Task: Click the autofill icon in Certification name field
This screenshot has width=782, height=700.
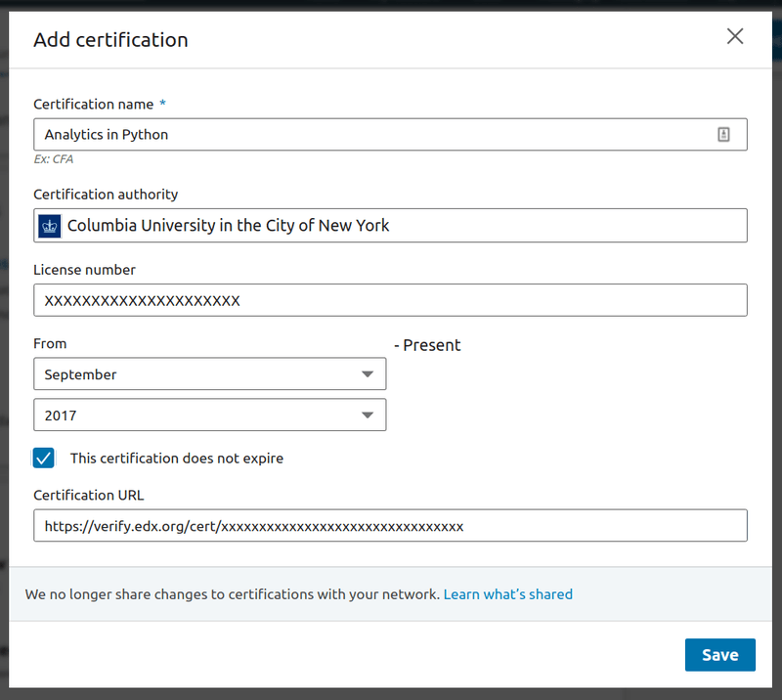Action: click(724, 135)
